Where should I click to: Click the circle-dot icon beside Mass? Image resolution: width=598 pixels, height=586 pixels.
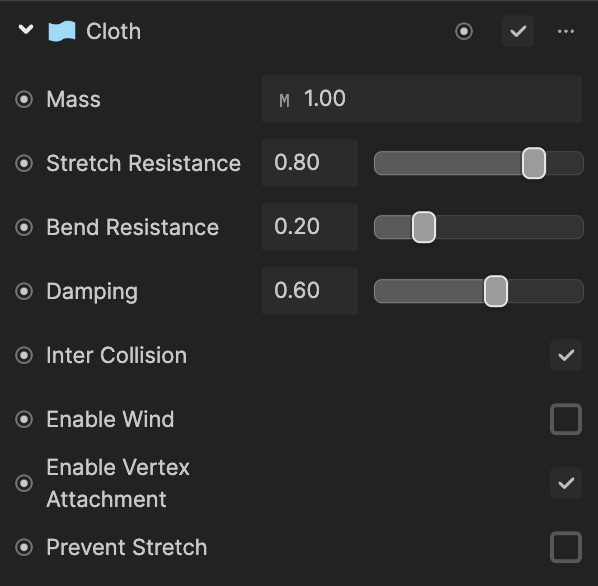click(24, 100)
